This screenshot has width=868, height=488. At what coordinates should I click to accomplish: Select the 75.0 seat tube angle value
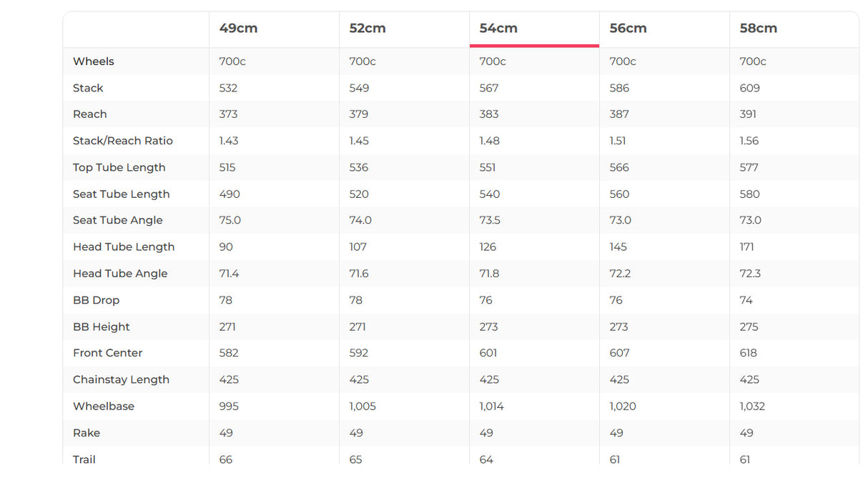(x=230, y=220)
